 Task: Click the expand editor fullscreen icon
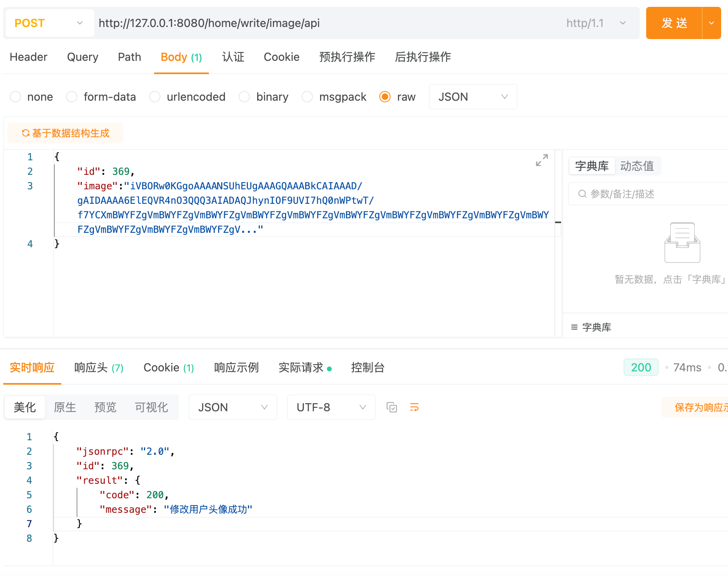point(542,160)
